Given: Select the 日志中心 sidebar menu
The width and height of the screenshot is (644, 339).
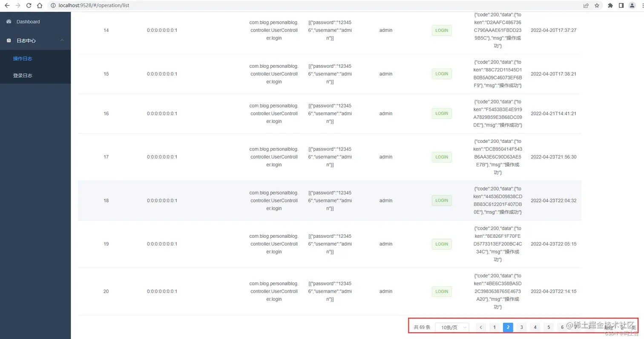Looking at the screenshot, I should 35,40.
